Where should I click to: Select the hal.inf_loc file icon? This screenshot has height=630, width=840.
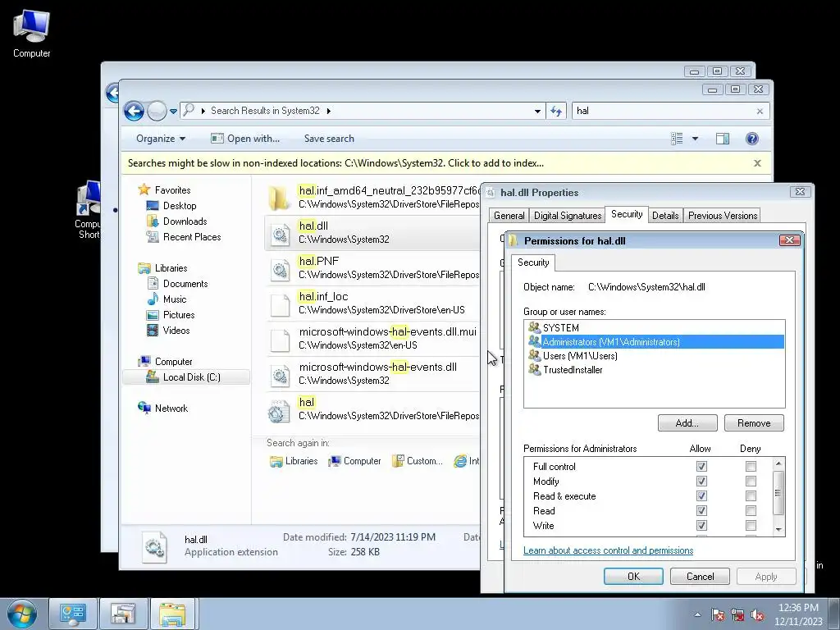pyautogui.click(x=279, y=304)
